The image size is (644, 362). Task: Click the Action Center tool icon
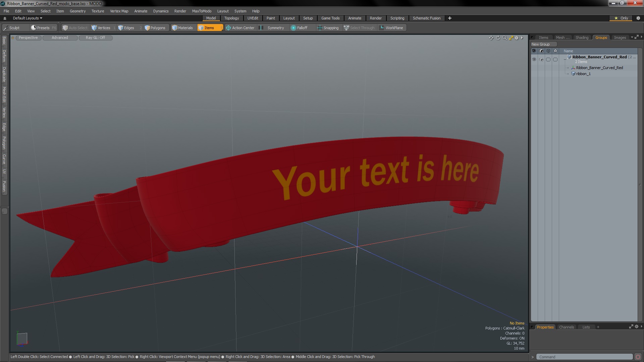(227, 27)
